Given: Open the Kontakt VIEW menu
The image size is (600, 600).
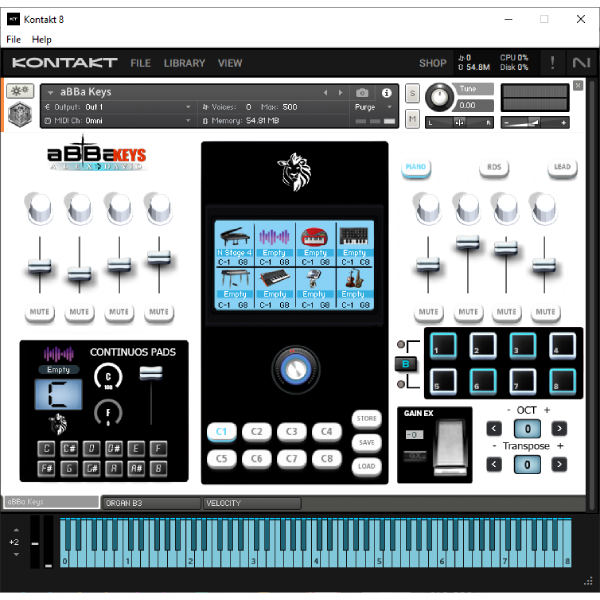Looking at the screenshot, I should pyautogui.click(x=230, y=63).
